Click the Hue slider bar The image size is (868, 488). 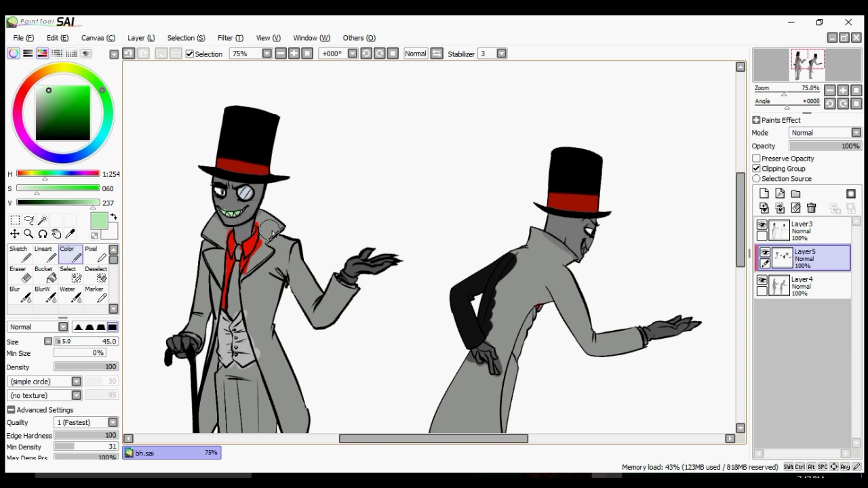(58, 174)
